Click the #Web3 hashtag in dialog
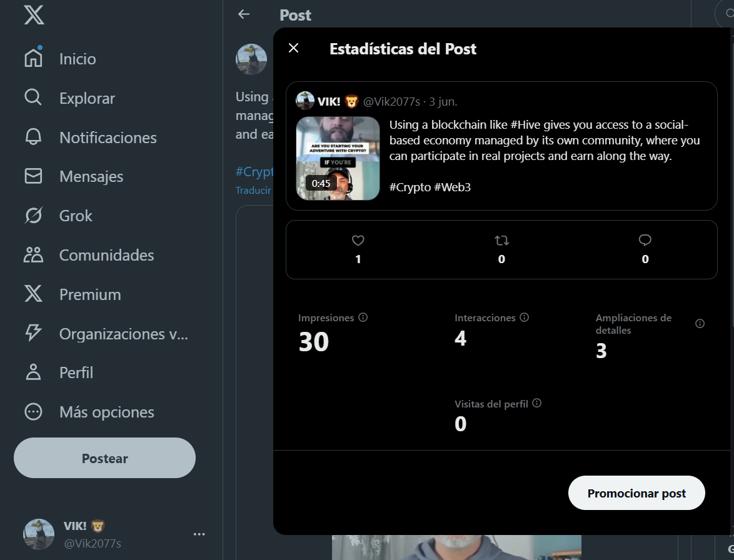Image resolution: width=734 pixels, height=560 pixels. pyautogui.click(x=452, y=187)
